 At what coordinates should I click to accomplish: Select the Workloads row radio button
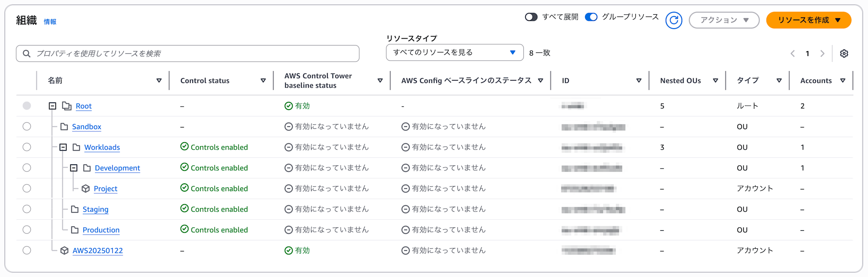point(27,147)
